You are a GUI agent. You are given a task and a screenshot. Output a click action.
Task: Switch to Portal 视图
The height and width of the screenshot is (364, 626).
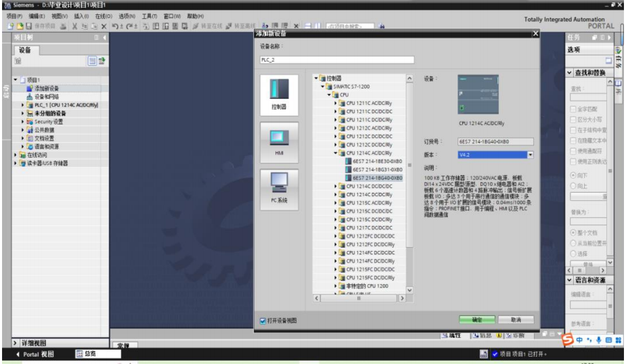pyautogui.click(x=35, y=355)
